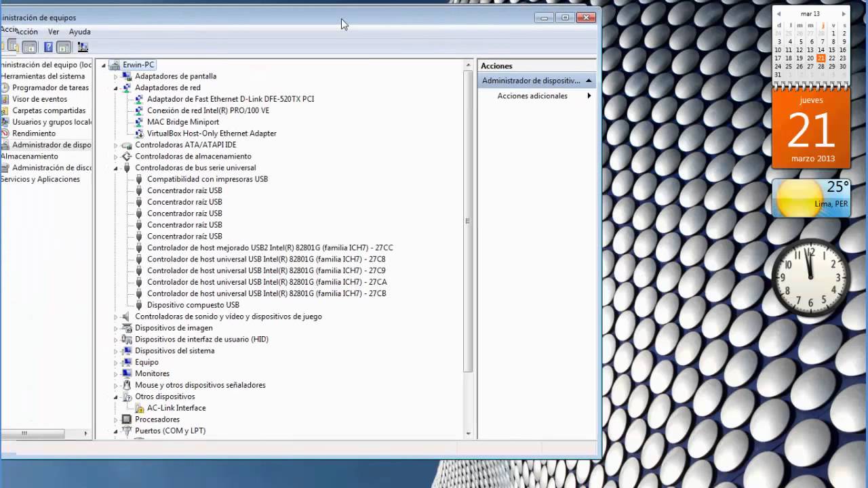Go to previous month in calendar gadget
The width and height of the screenshot is (868, 488).
[x=778, y=14]
